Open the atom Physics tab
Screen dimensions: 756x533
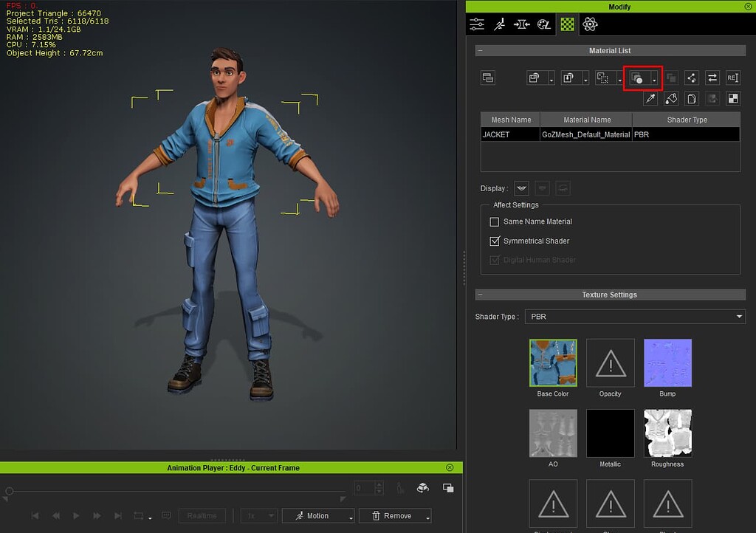[590, 24]
